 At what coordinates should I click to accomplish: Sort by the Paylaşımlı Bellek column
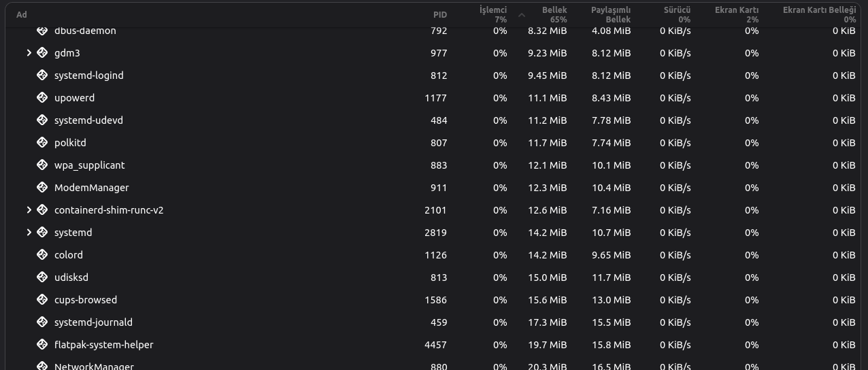click(x=610, y=14)
